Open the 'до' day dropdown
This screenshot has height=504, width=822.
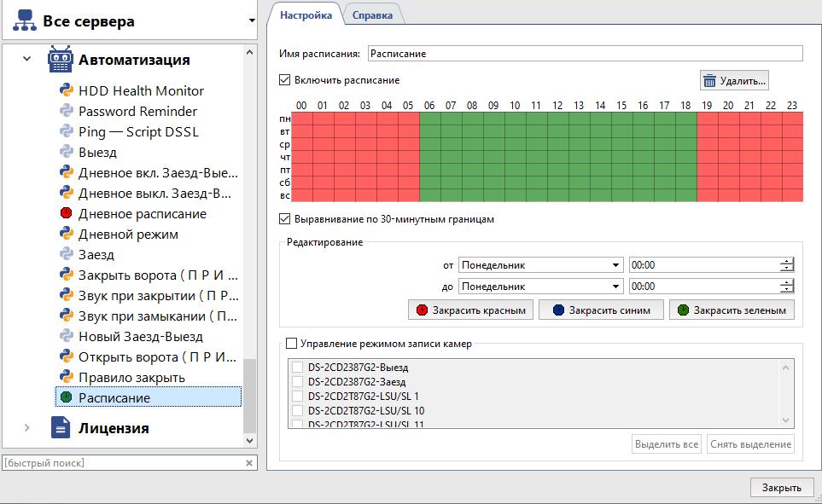pyautogui.click(x=541, y=287)
